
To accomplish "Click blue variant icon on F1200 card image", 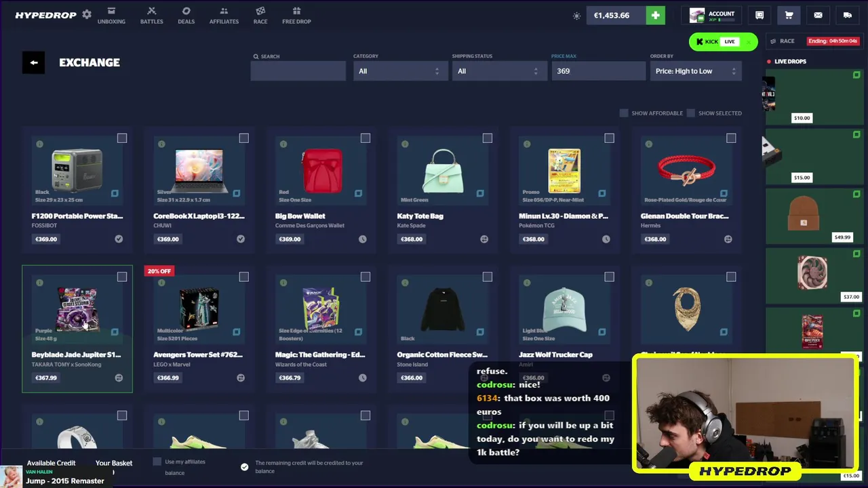I will [115, 193].
